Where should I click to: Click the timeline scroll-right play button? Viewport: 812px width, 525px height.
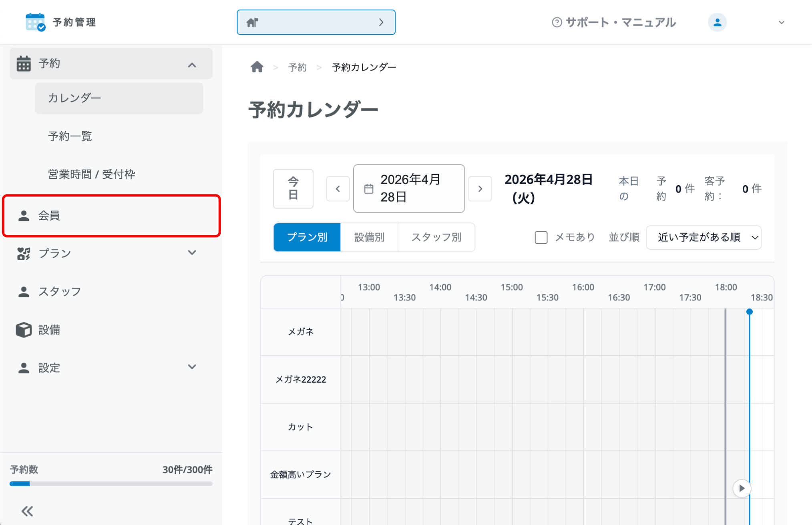(742, 488)
